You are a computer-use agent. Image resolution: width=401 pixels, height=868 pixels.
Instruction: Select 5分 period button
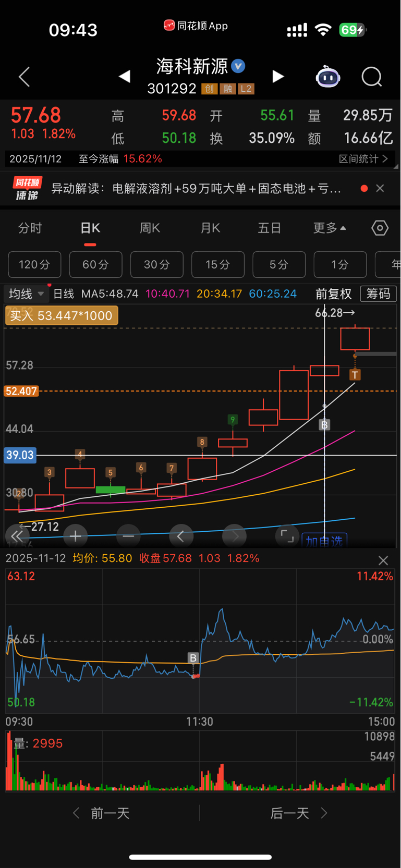point(279,265)
